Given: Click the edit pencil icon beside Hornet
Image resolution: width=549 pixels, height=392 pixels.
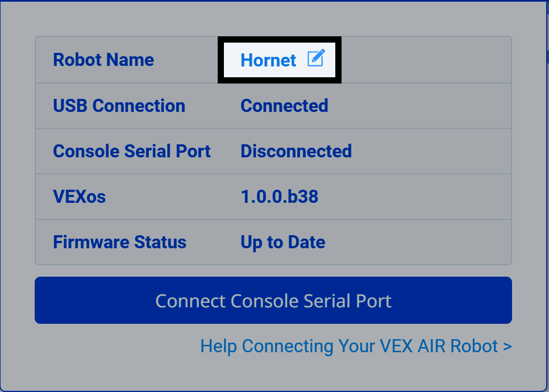Looking at the screenshot, I should (x=316, y=59).
